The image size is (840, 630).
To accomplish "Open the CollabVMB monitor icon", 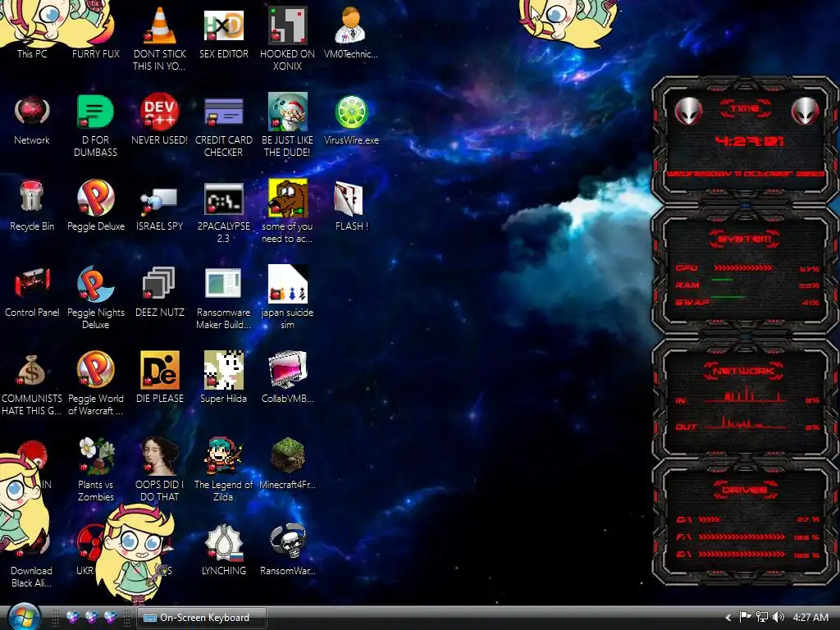I will pyautogui.click(x=287, y=370).
